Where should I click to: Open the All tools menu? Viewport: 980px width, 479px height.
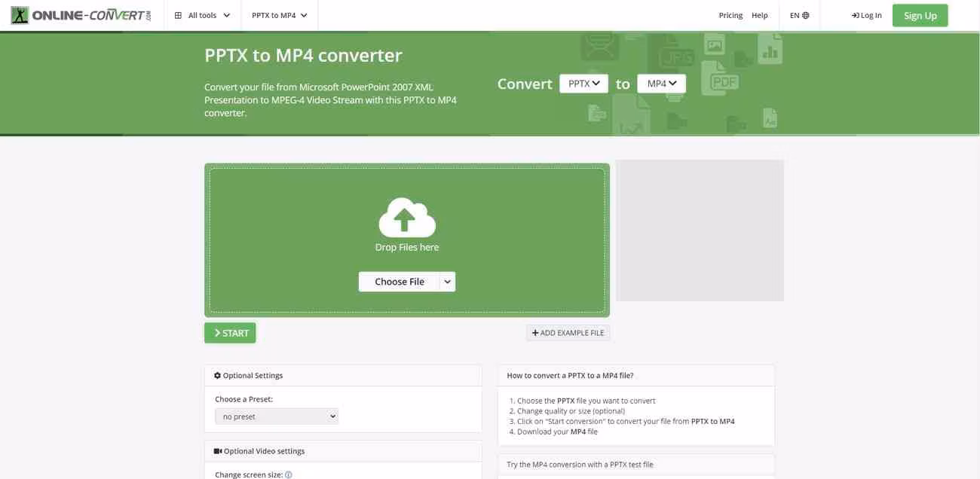202,15
